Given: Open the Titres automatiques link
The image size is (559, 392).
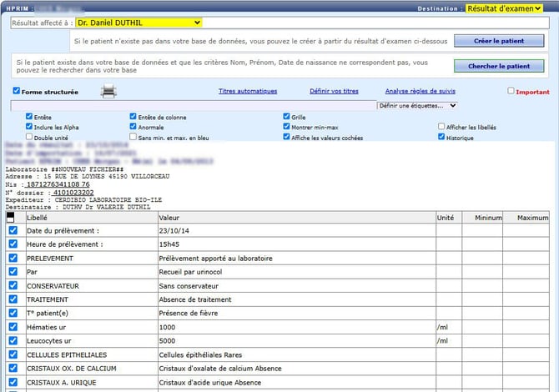Looking at the screenshot, I should (x=248, y=92).
